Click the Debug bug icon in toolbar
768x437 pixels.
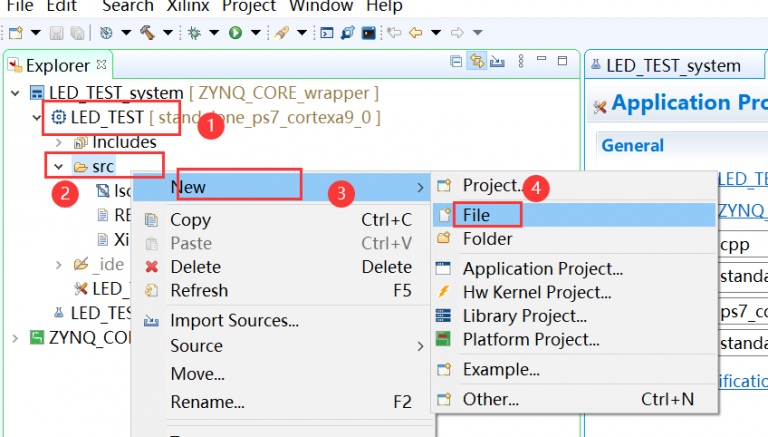195,32
